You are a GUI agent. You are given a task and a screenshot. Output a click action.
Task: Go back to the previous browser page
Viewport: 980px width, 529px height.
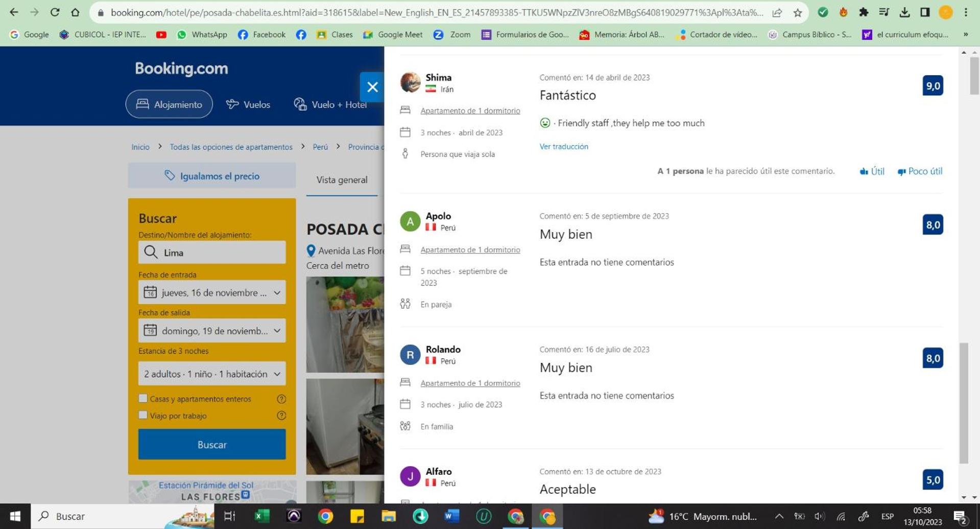[14, 12]
